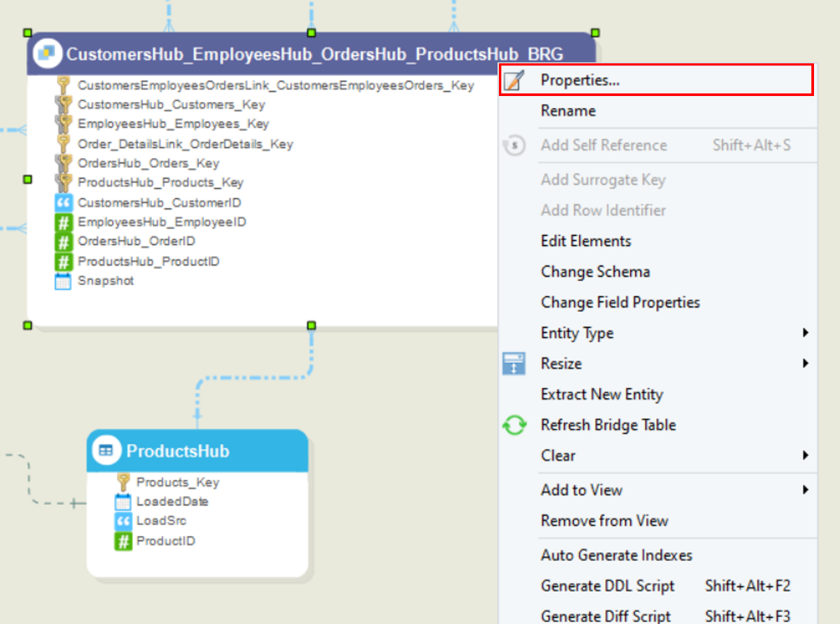
Task: Click the Resize icon in context menu
Action: 514,363
